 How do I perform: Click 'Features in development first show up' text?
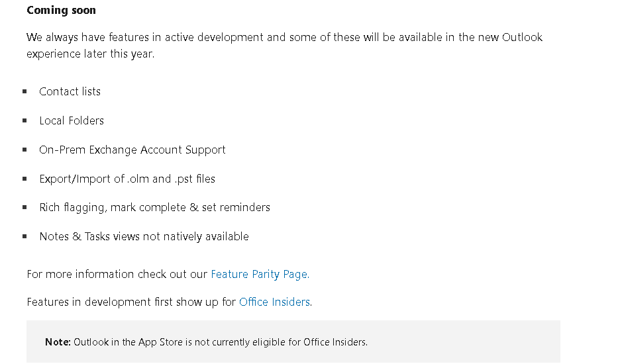[131, 302]
